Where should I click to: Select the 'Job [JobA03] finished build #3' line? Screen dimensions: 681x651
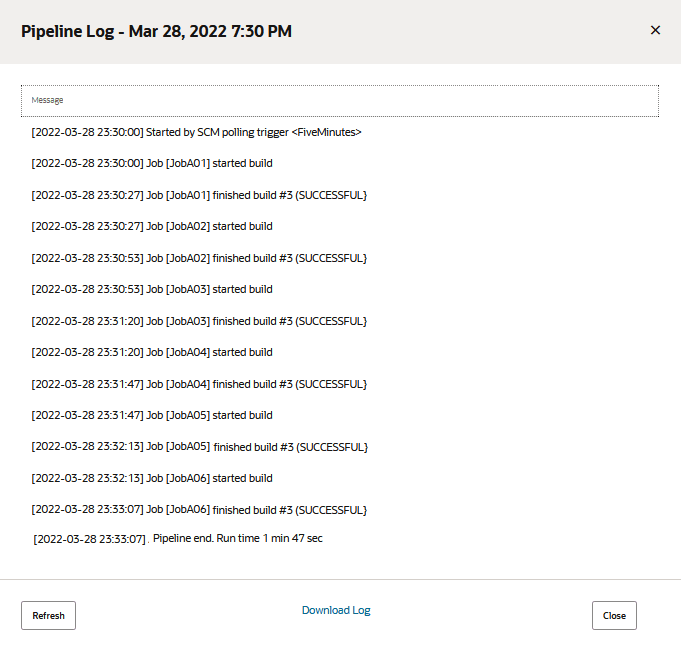click(x=199, y=321)
